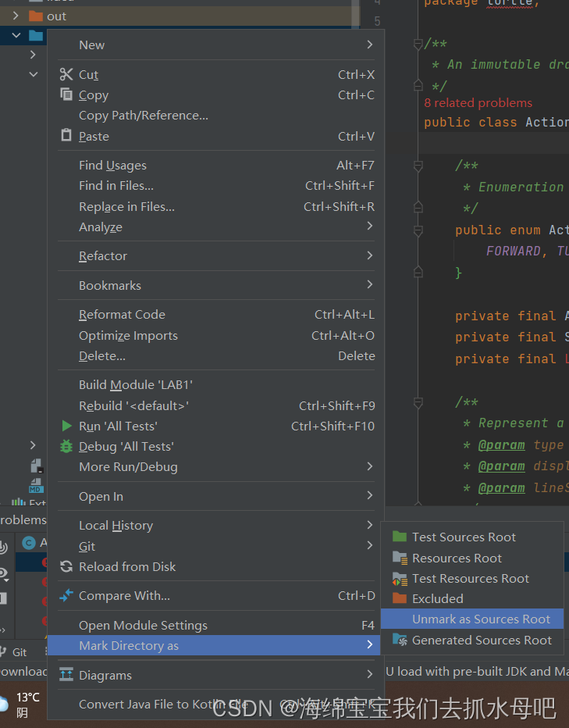Image resolution: width=569 pixels, height=728 pixels.
Task: Choose Reformat Code menu entry
Action: (x=215, y=314)
